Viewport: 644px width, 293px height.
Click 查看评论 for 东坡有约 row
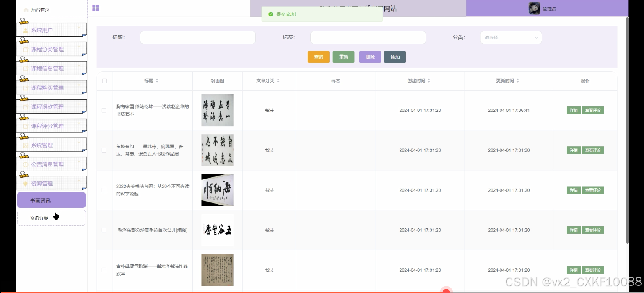(593, 150)
